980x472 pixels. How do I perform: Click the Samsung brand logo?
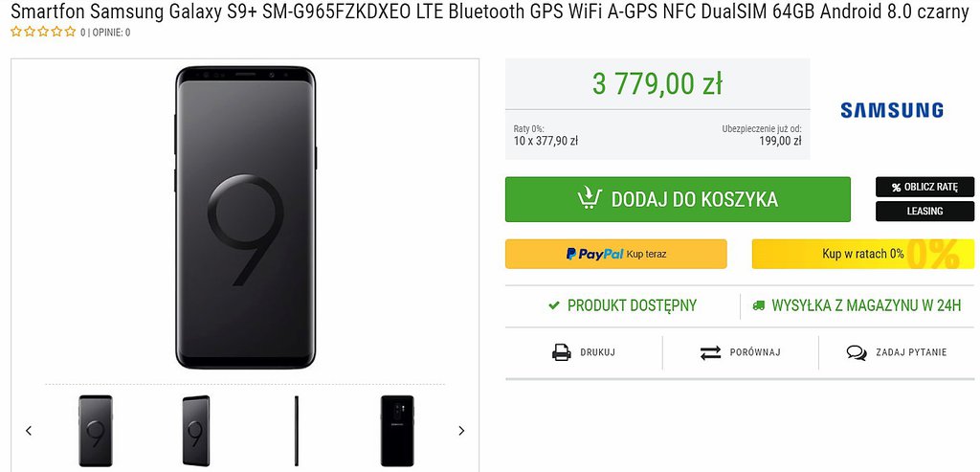point(891,110)
